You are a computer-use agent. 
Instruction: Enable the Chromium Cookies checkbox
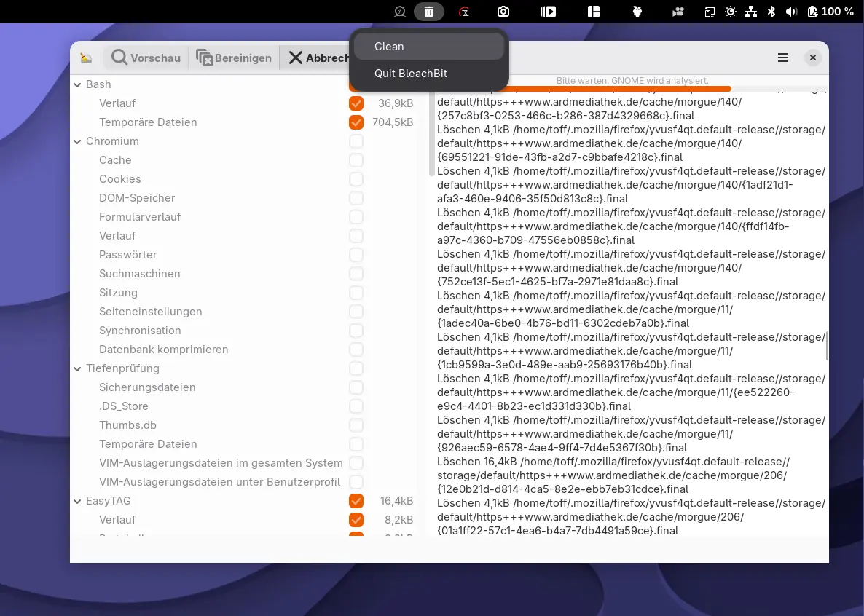(356, 179)
